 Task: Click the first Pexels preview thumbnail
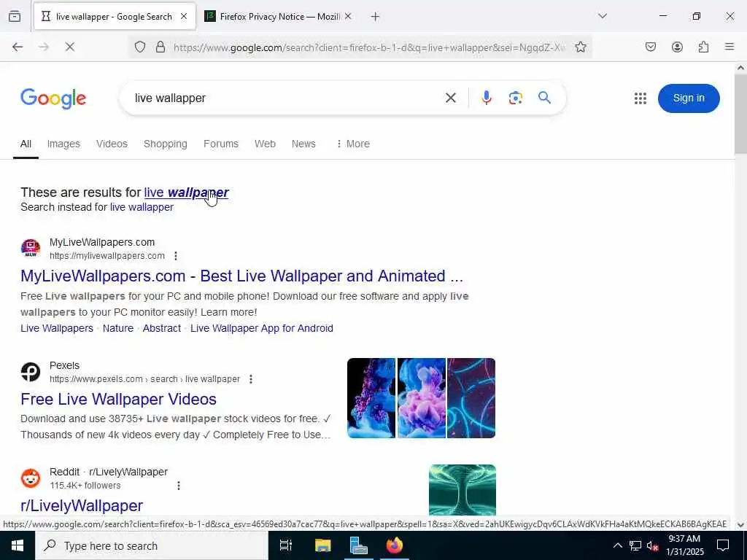pyautogui.click(x=371, y=398)
